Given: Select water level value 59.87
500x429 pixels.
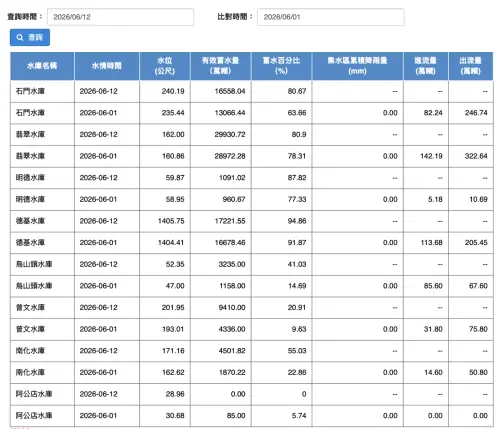Looking at the screenshot, I should click(x=175, y=178).
